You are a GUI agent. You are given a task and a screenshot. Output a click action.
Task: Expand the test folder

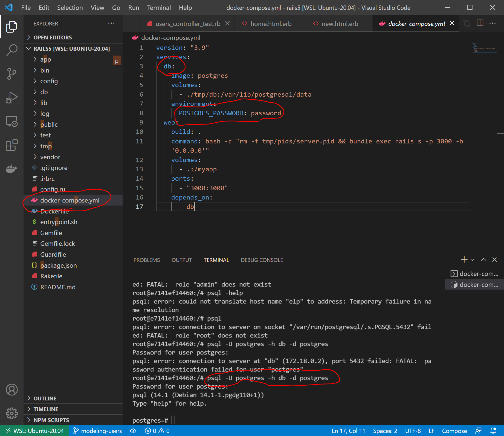[73, 135]
